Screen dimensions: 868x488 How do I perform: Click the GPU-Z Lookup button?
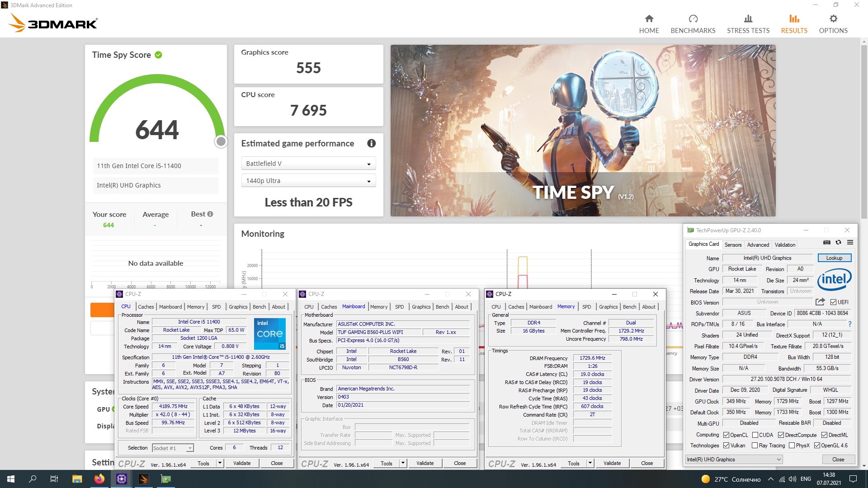834,258
